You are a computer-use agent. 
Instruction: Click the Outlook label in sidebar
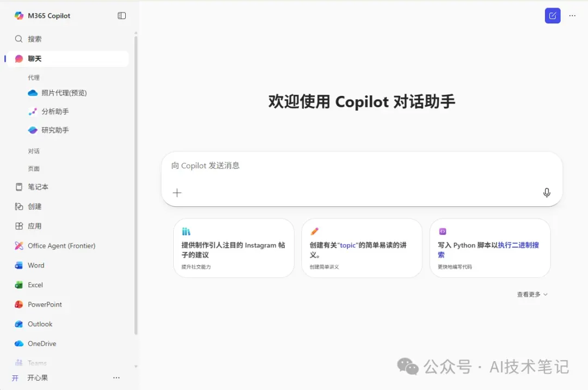tap(40, 324)
